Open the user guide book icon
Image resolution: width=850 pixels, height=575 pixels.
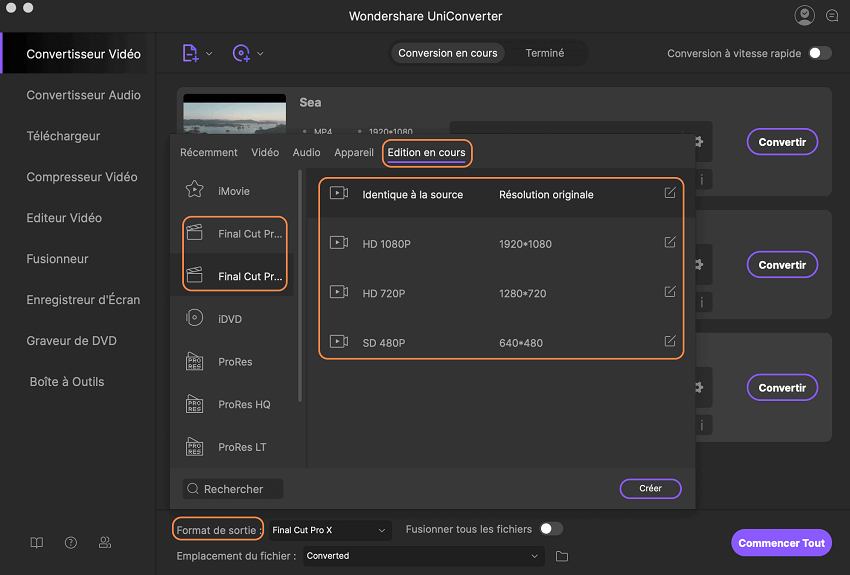[x=36, y=542]
